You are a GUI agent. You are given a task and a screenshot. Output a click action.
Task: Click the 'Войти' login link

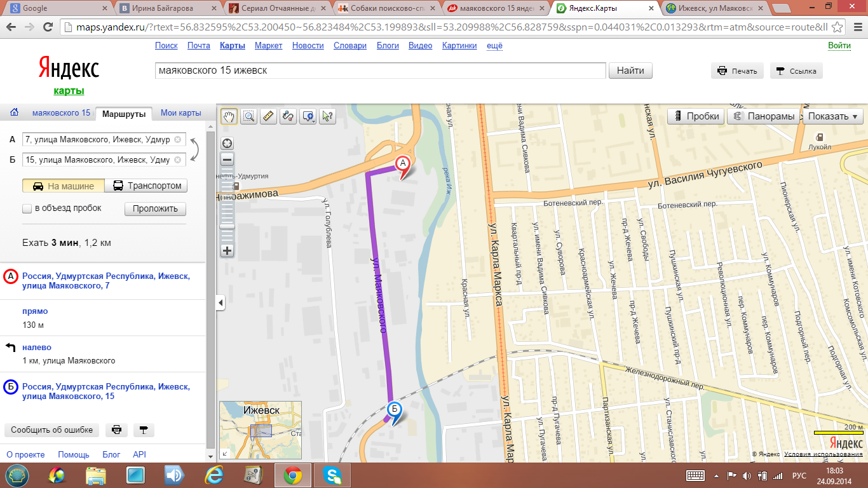point(839,46)
